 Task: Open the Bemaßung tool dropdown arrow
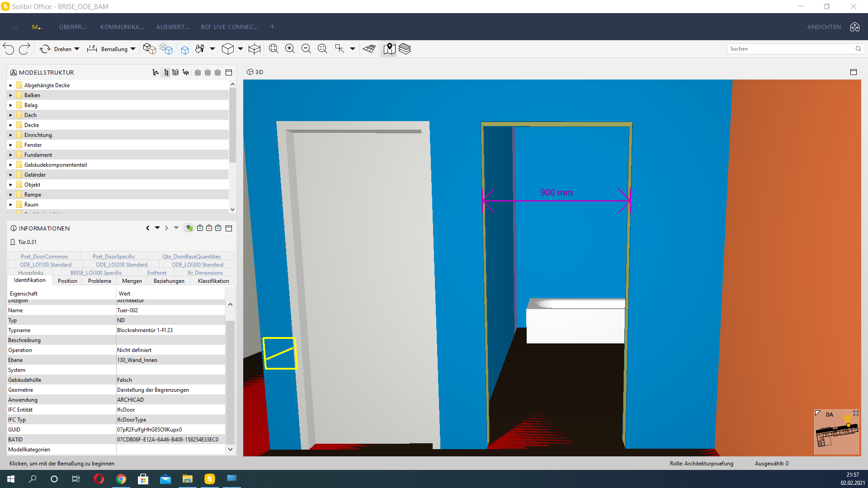click(x=133, y=49)
